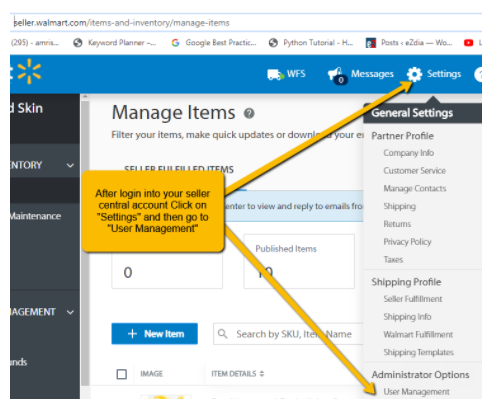Click the Walmart spark logo
This screenshot has height=399, width=484.
[x=29, y=71]
